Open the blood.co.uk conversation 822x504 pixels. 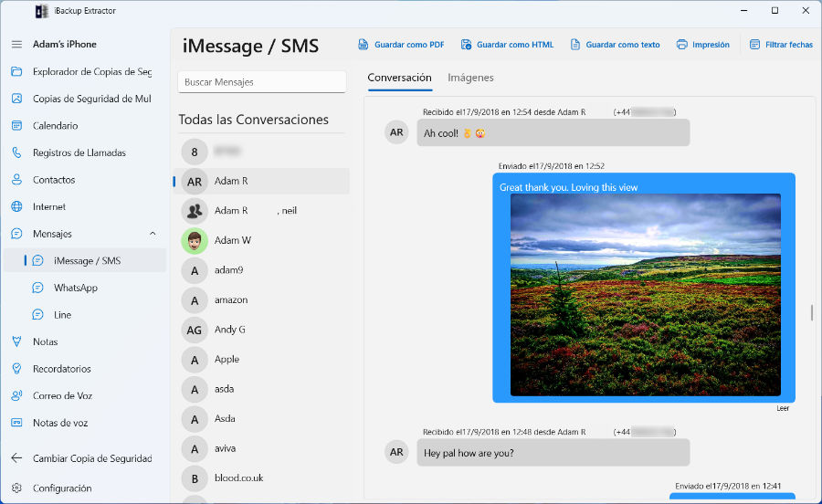click(261, 478)
